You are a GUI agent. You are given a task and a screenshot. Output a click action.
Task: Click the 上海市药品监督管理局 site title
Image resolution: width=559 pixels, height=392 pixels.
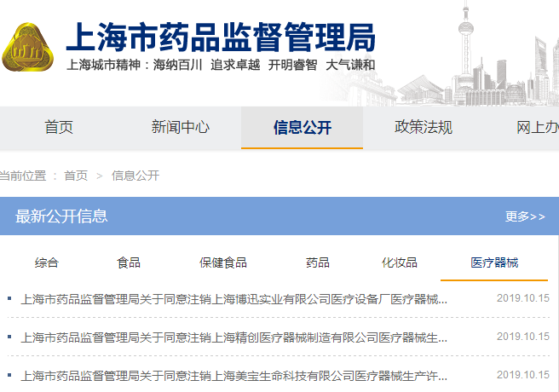[x=220, y=36]
